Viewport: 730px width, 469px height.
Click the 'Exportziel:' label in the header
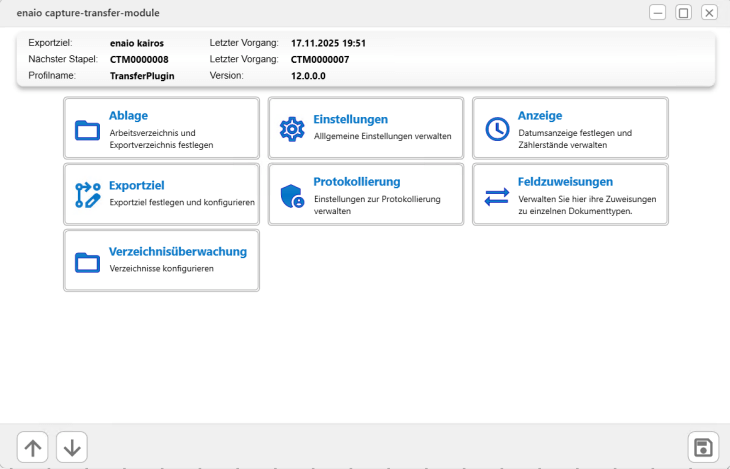click(50, 43)
